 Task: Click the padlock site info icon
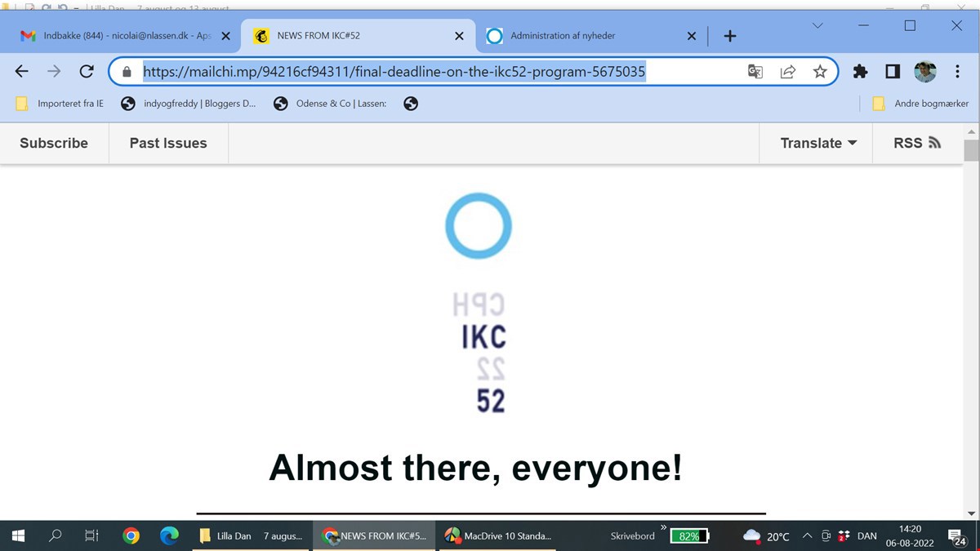click(x=126, y=72)
